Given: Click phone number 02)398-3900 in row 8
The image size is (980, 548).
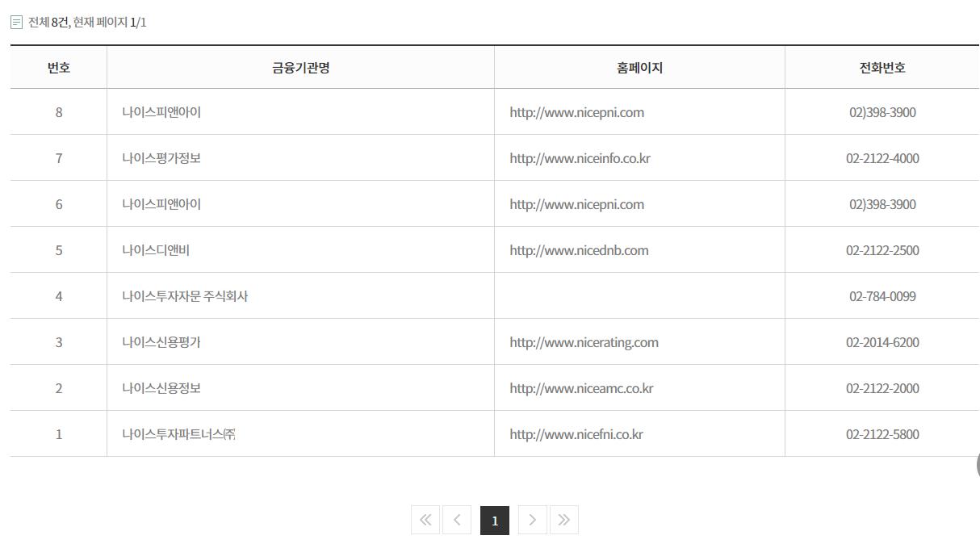Looking at the screenshot, I should pyautogui.click(x=882, y=112).
